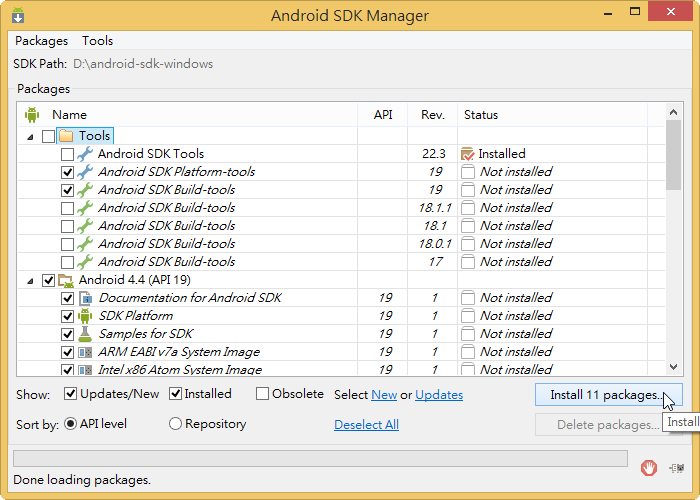Click the New selection link

pos(384,395)
